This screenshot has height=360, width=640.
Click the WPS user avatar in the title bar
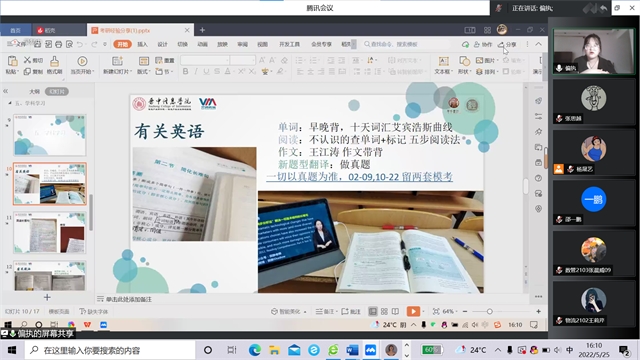(502, 29)
